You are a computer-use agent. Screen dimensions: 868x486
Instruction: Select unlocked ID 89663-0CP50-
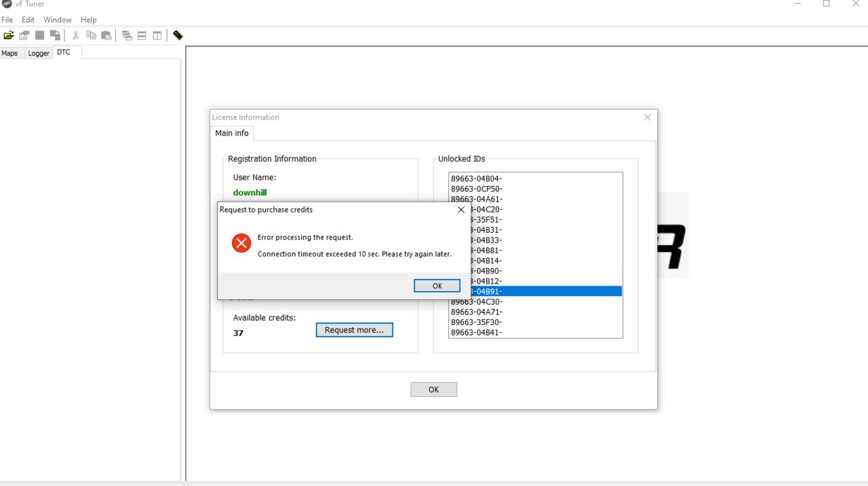tap(536, 189)
